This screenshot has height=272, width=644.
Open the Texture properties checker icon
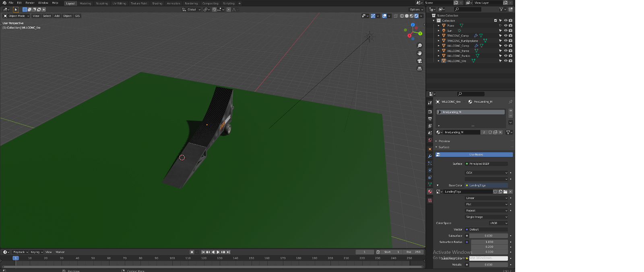(430, 200)
